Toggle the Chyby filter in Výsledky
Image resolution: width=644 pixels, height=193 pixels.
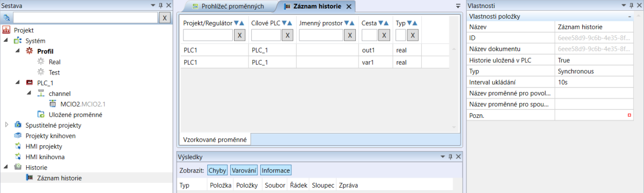pos(217,170)
